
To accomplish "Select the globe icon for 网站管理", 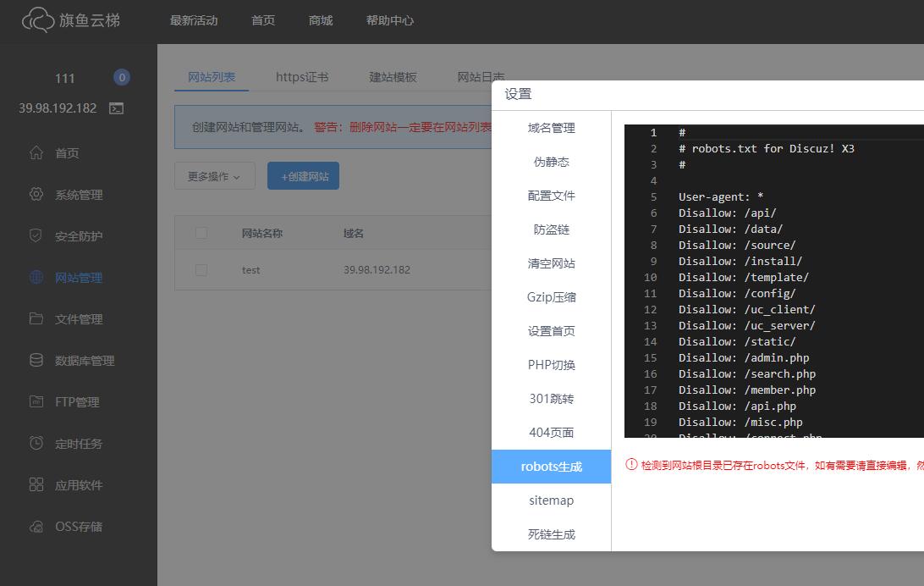I will click(x=36, y=278).
